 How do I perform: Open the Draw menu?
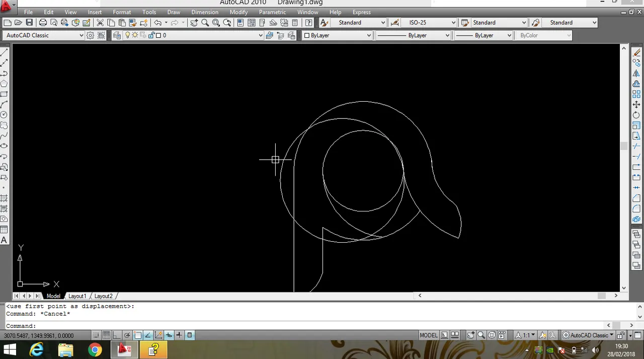coord(174,12)
